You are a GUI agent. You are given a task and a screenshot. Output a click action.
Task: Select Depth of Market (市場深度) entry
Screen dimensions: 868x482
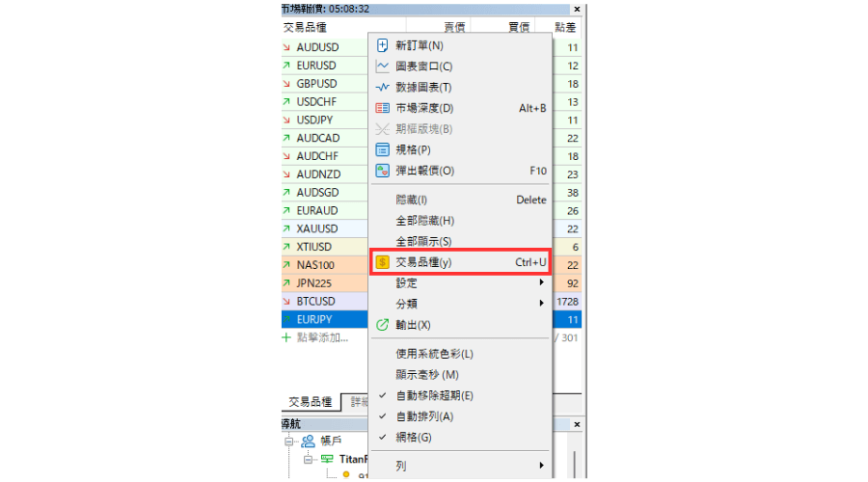tap(460, 108)
